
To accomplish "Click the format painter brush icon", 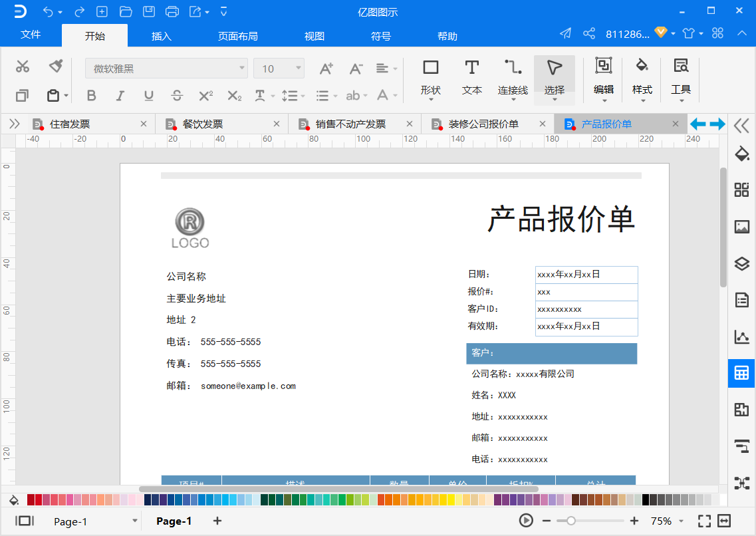I will tap(56, 66).
